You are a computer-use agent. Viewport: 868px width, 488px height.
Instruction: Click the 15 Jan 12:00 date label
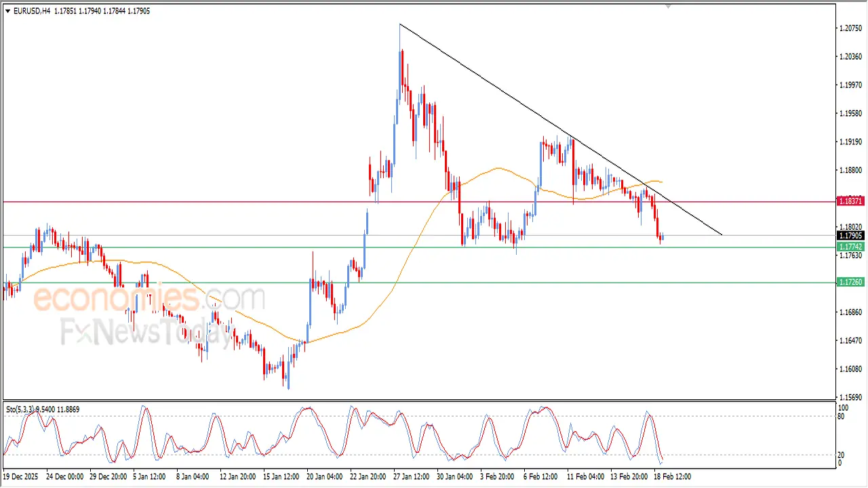click(x=281, y=476)
